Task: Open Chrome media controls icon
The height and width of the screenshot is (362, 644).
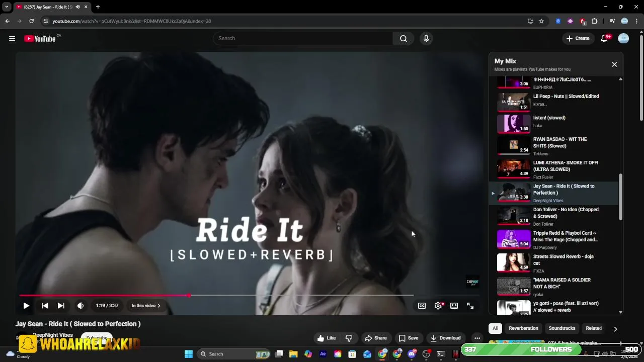Action: (x=612, y=21)
